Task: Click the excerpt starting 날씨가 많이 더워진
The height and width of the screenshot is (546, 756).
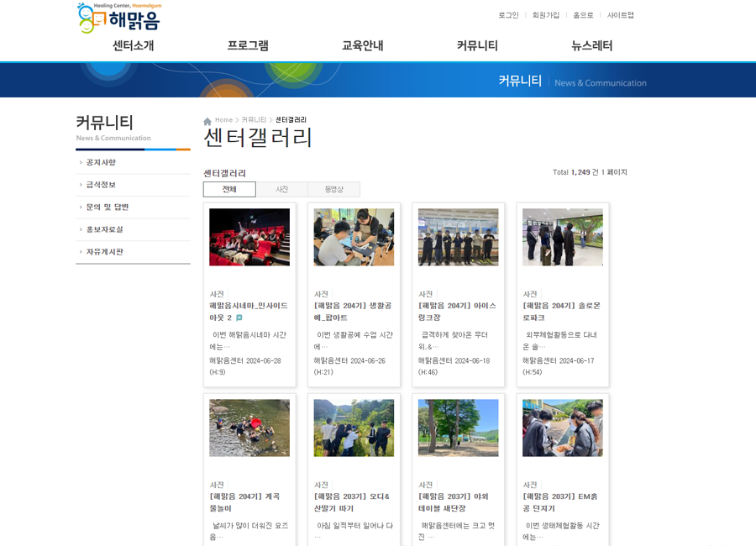Action: click(x=249, y=531)
